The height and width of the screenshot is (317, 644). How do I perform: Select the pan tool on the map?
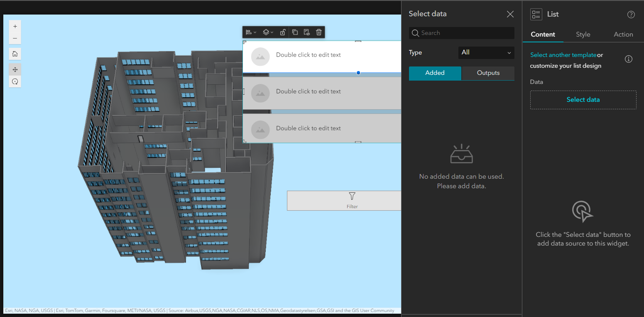point(15,69)
